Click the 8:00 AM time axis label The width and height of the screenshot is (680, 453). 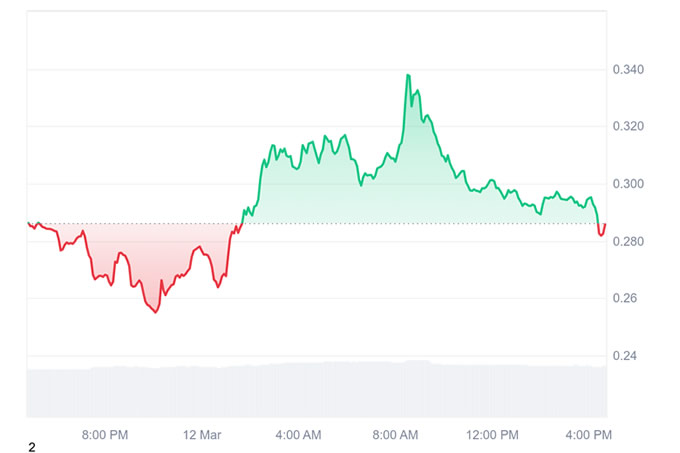coord(395,435)
